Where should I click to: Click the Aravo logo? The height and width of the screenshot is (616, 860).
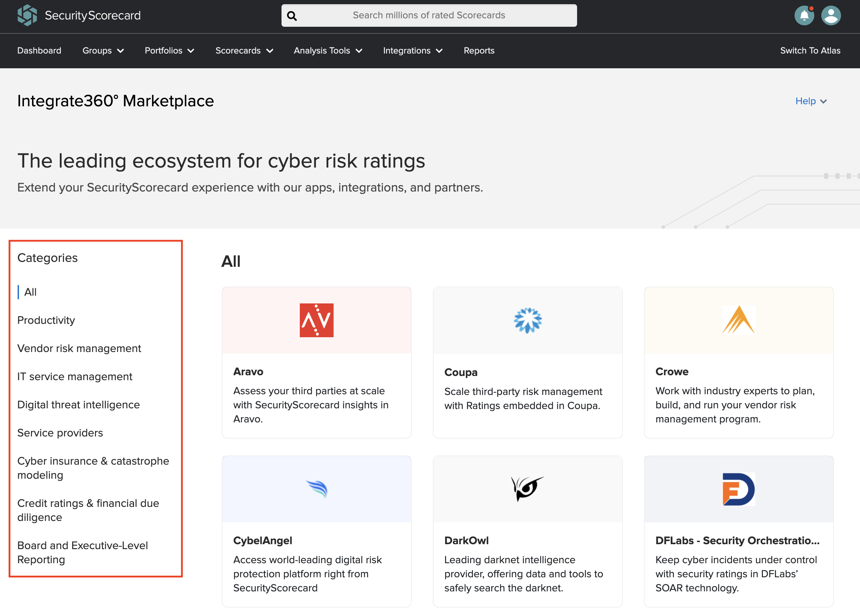(317, 320)
